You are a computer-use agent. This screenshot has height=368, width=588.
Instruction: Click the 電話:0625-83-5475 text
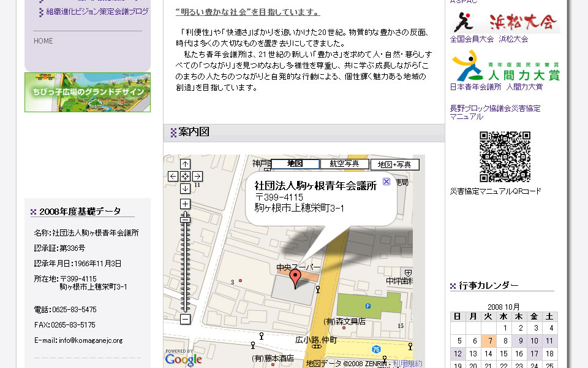coord(66,309)
